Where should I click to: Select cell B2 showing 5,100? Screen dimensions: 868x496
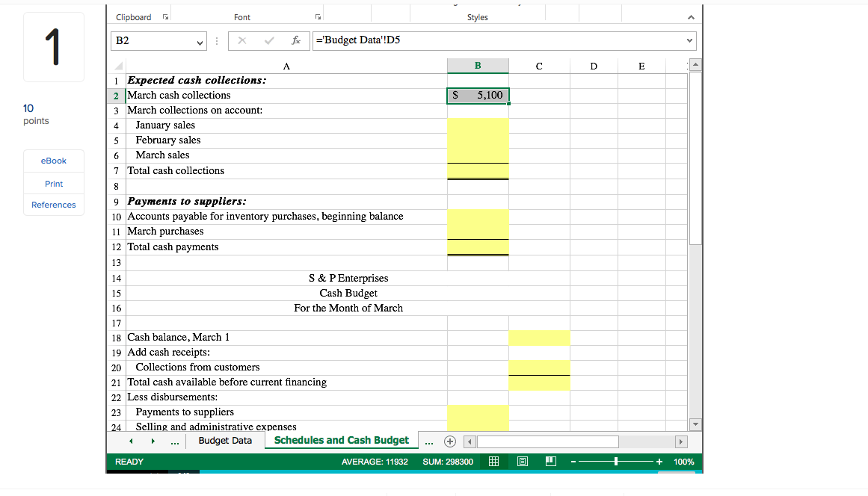[478, 96]
